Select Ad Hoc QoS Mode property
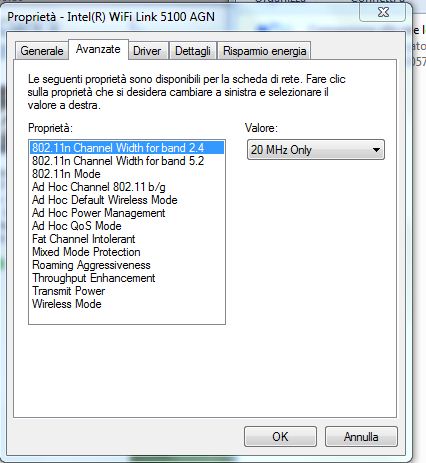 coord(127,226)
